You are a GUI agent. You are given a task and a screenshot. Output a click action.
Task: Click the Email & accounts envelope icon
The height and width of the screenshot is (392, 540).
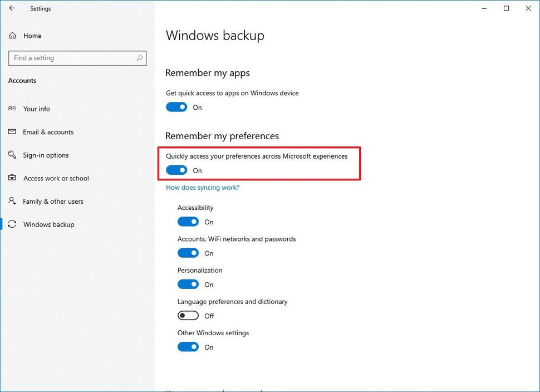[12, 132]
